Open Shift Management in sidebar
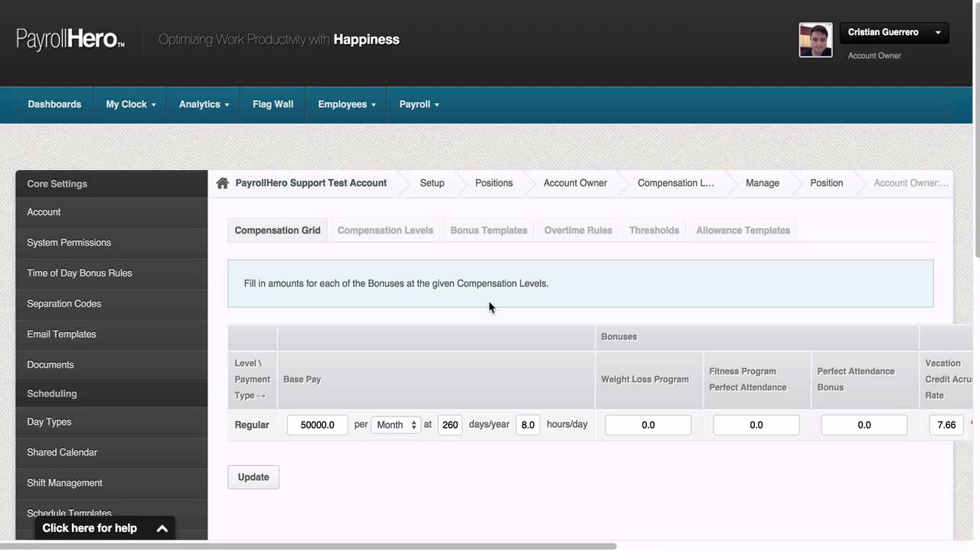 (111, 483)
